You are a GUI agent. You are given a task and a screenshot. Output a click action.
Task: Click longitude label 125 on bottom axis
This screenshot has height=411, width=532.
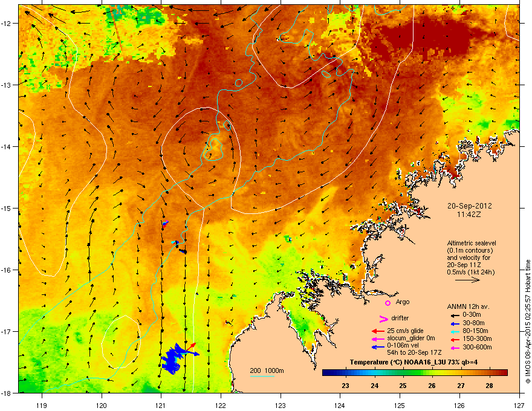coord(400,405)
